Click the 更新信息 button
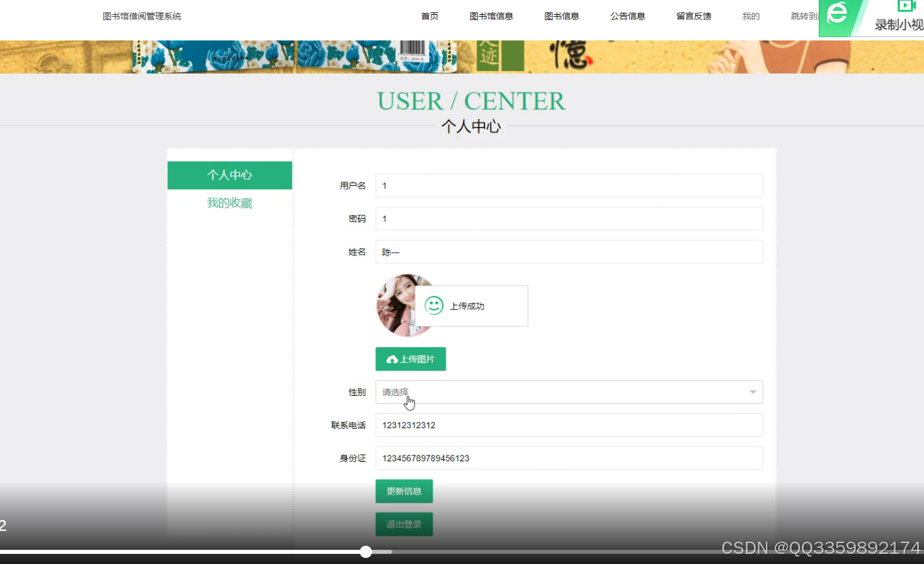 coord(404,491)
